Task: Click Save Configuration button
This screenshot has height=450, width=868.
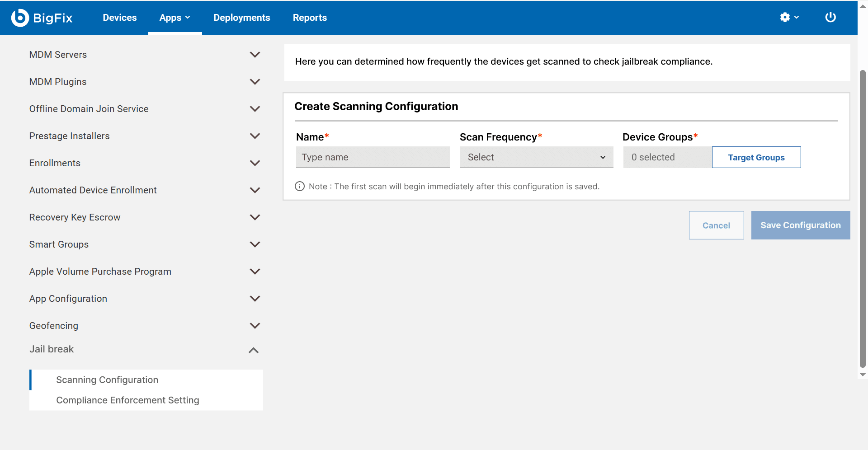Action: point(801,225)
